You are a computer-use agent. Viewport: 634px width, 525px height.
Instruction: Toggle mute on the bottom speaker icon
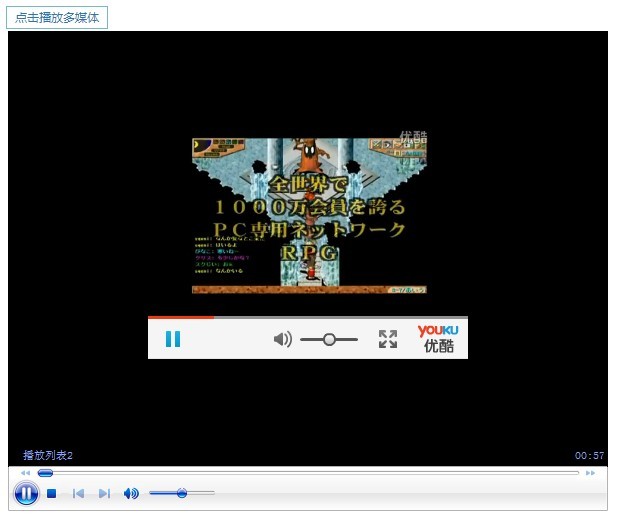[131, 493]
